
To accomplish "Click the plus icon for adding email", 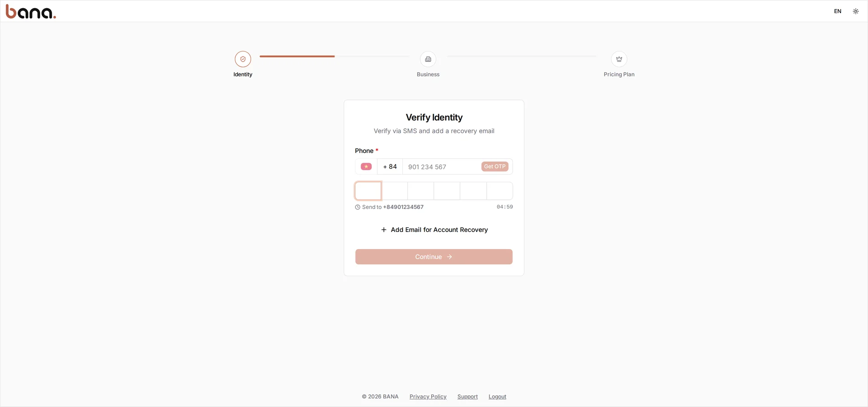I will (384, 230).
